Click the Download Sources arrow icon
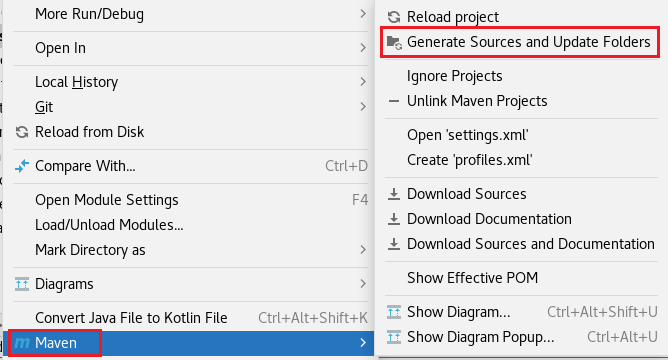668x360 pixels. (394, 194)
